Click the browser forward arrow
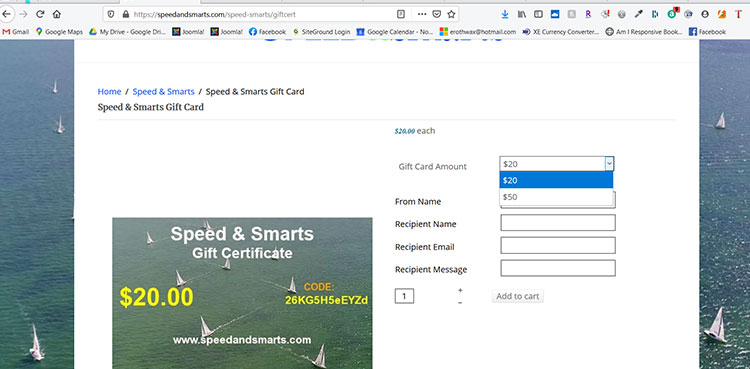 pos(23,14)
